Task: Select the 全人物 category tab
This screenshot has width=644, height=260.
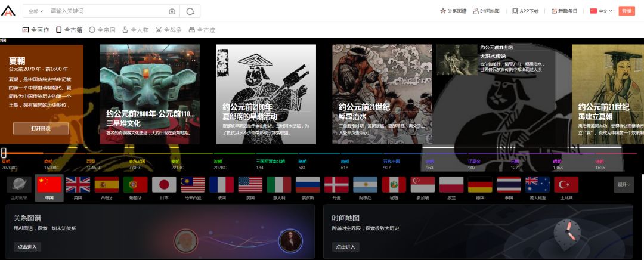Action: coord(135,30)
